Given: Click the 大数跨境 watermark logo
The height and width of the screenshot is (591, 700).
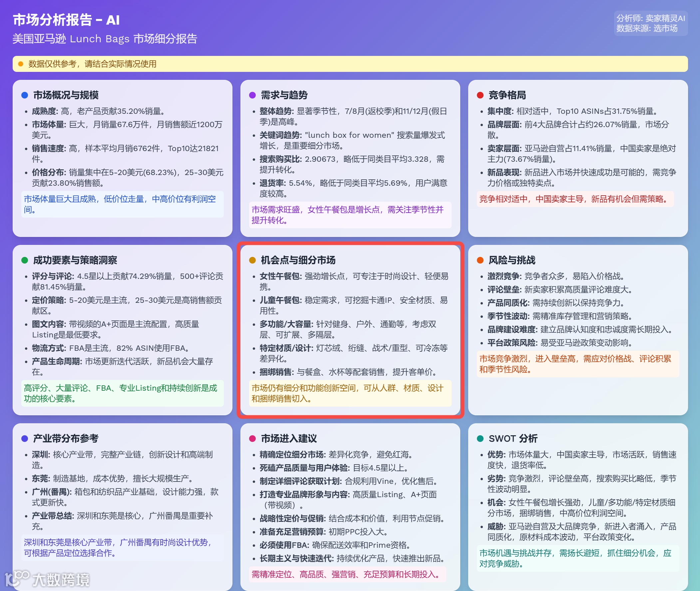Looking at the screenshot, I should point(48,579).
